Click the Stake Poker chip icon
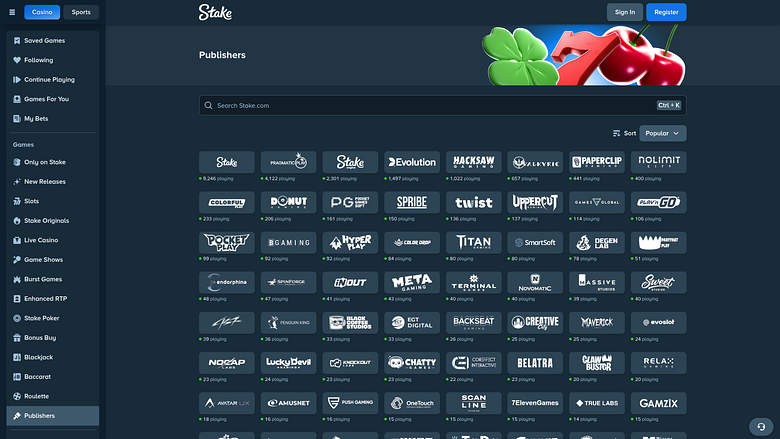Screen dimensions: 780x439 (x=17, y=318)
